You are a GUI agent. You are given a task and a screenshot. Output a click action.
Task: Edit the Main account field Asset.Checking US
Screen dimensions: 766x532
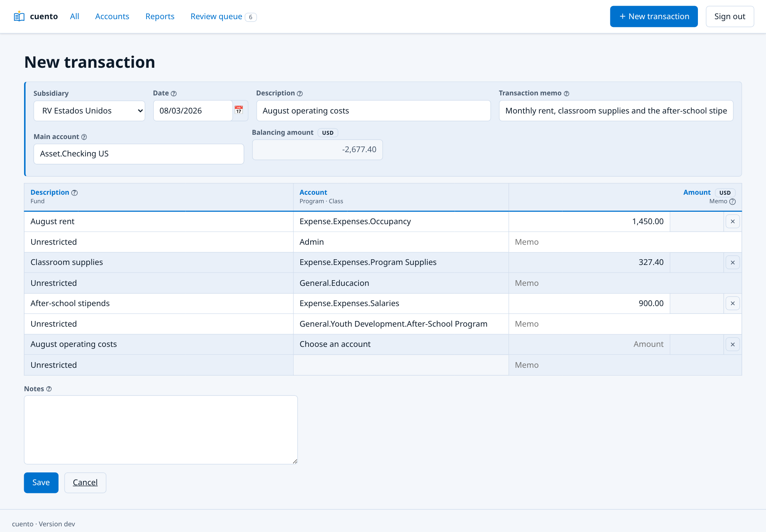click(x=139, y=154)
